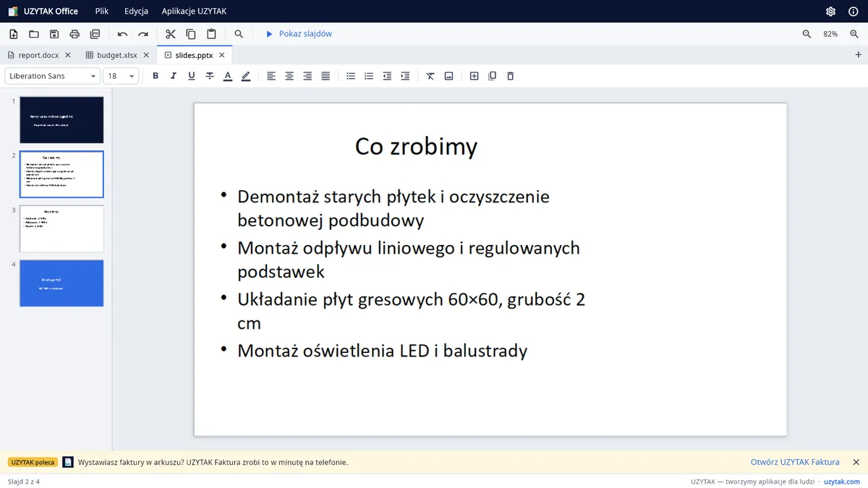The image size is (868, 488).
Task: Pick the highlight color marker
Action: pos(246,76)
